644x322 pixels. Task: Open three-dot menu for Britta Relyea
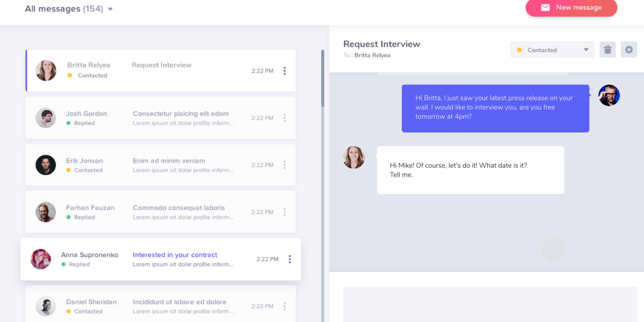(285, 71)
